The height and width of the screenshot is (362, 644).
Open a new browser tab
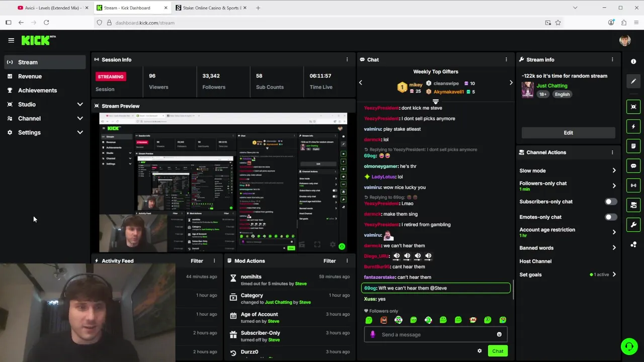point(258,8)
